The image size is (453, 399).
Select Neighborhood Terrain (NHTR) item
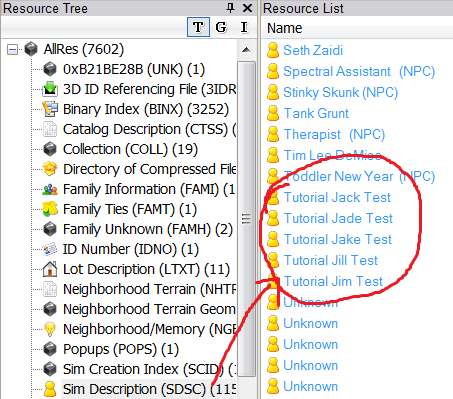(x=149, y=289)
